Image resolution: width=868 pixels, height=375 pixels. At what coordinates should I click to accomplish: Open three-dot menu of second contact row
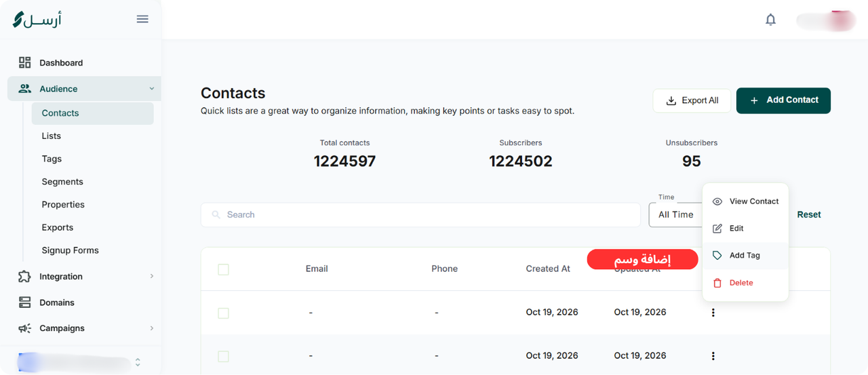(x=713, y=356)
